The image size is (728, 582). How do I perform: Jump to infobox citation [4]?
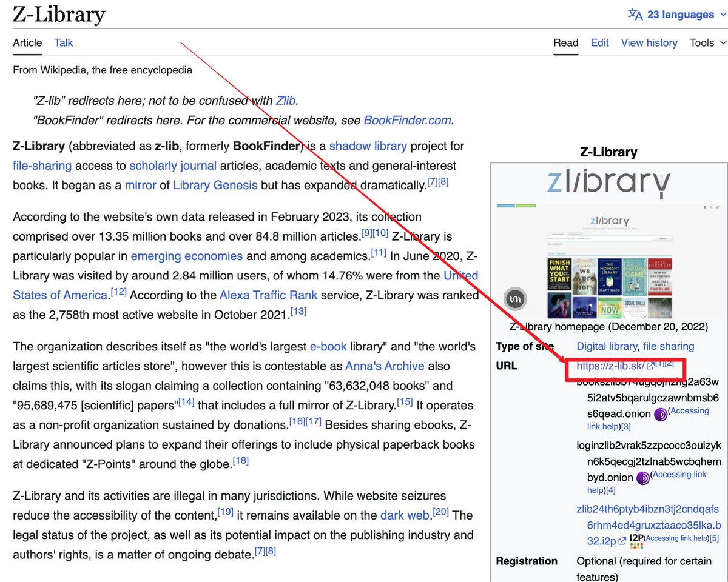point(611,490)
